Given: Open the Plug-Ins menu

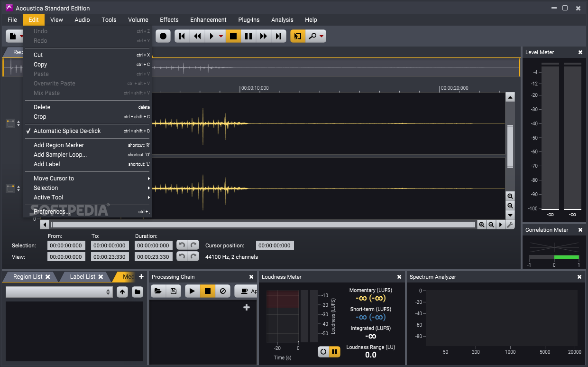Looking at the screenshot, I should pos(249,20).
